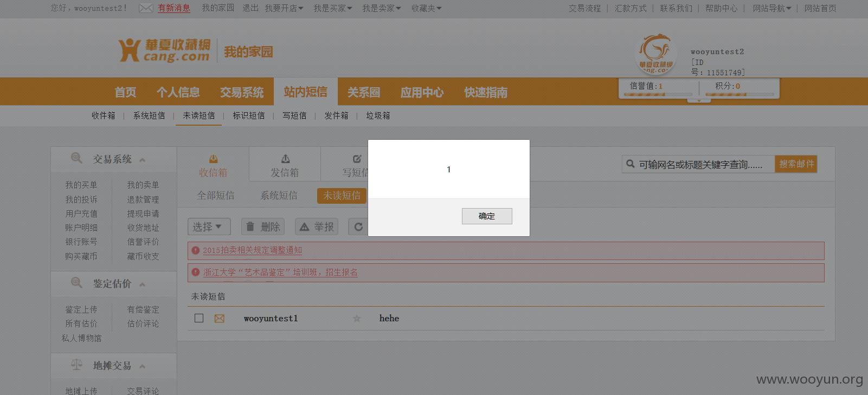Open 鉴定上传 in the sidebar
868x395 pixels.
tap(81, 309)
